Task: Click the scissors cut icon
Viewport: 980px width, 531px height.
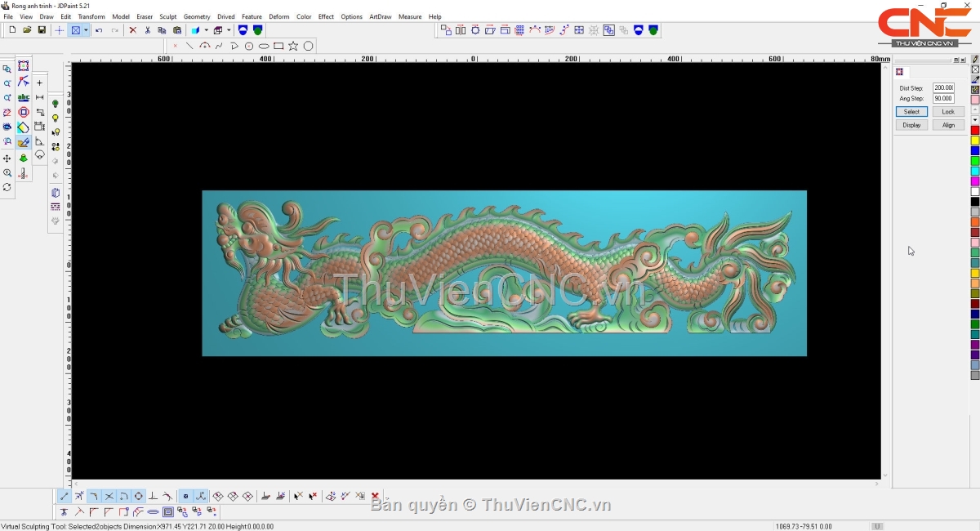Action: [148, 30]
